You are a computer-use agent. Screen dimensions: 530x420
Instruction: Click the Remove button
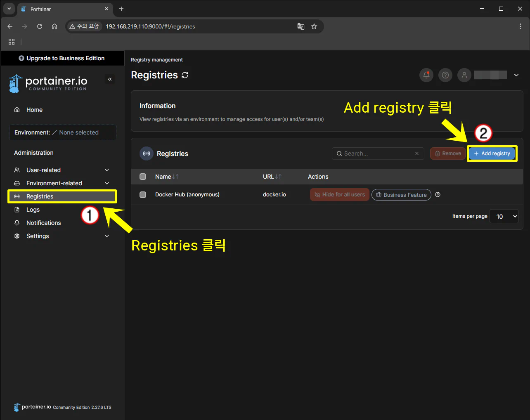[448, 153]
